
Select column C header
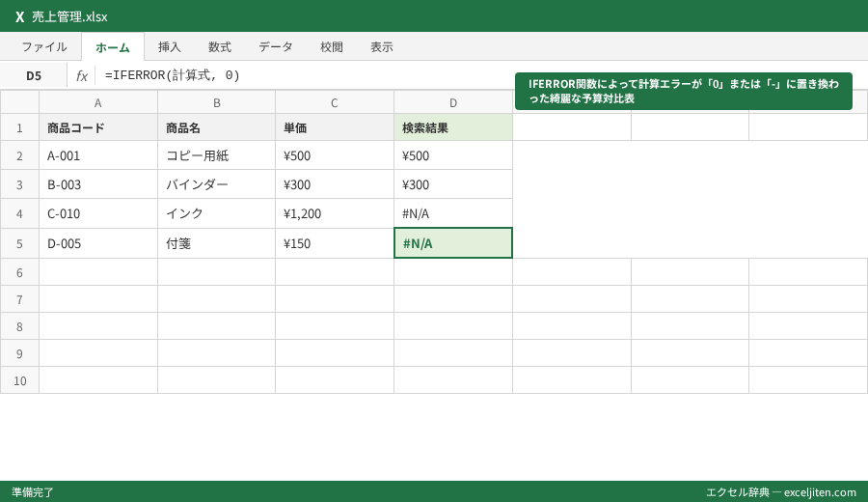335,102
